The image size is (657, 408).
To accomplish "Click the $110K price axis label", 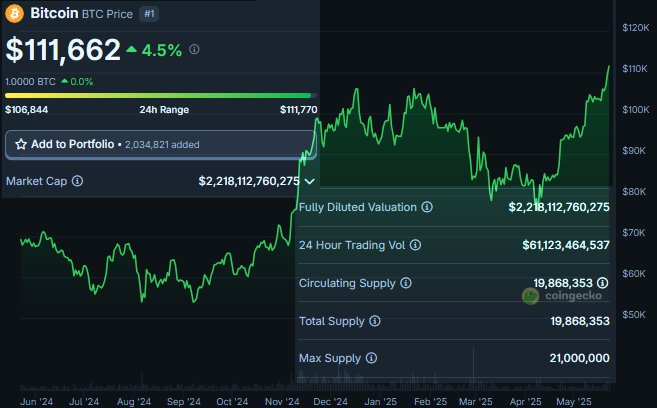I will coord(635,69).
